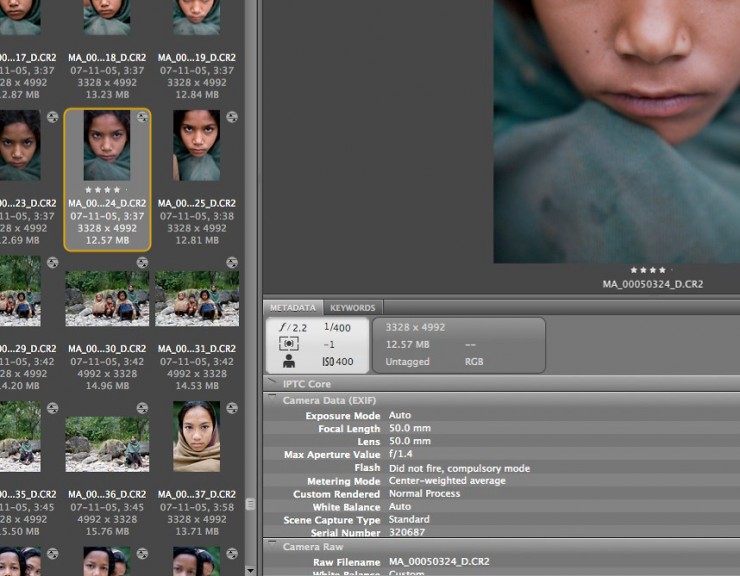Click the 07-11-05, 3:58 date under MA_00...37_D.CR2
This screenshot has height=576, width=740.
point(197,507)
